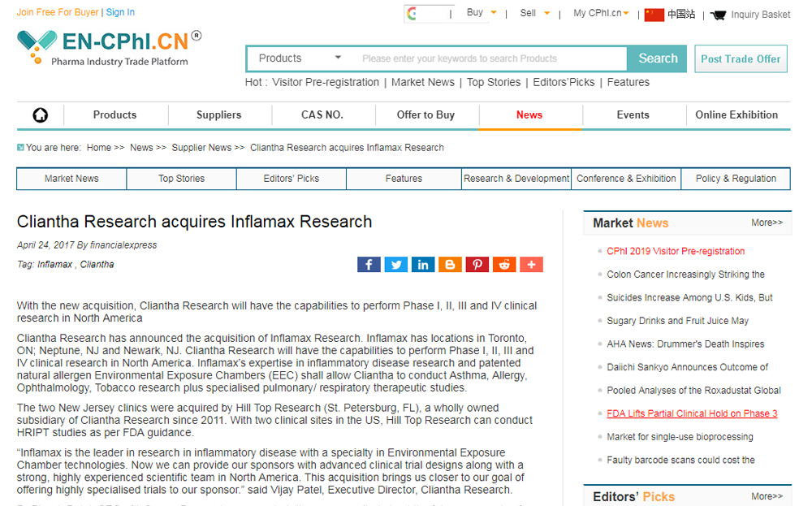Switch to Top Stories news tab
Screen dimensions: 812x506
click(181, 179)
